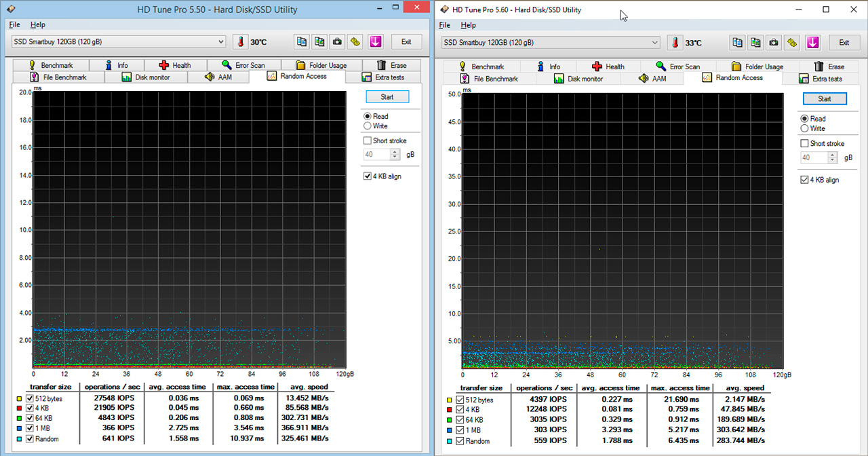Click the blue 1 MB color swatch in HD Tune 5.50

(x=18, y=428)
